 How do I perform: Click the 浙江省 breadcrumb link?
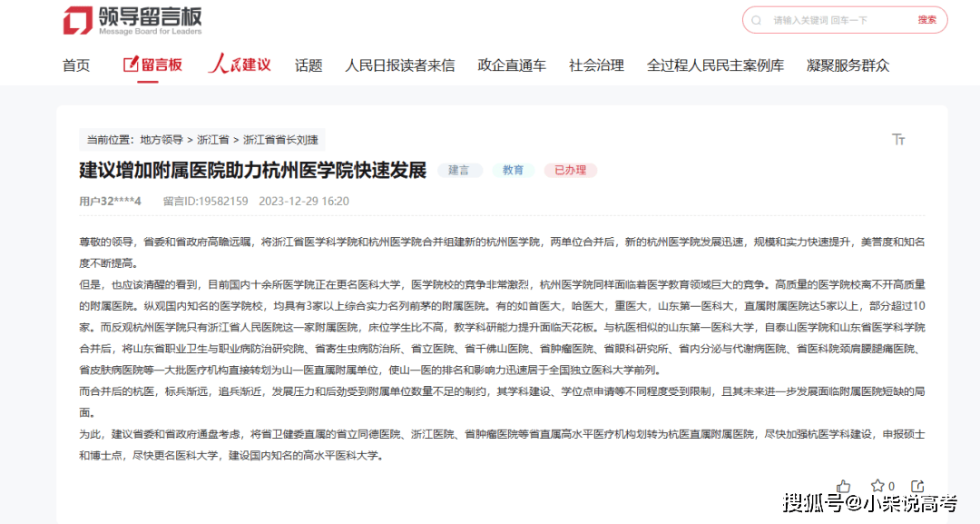213,140
